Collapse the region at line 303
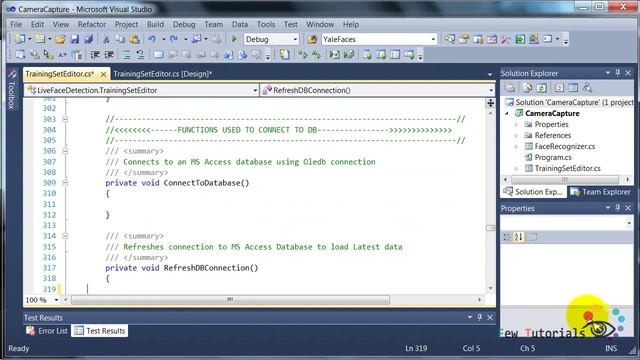 tap(65, 119)
